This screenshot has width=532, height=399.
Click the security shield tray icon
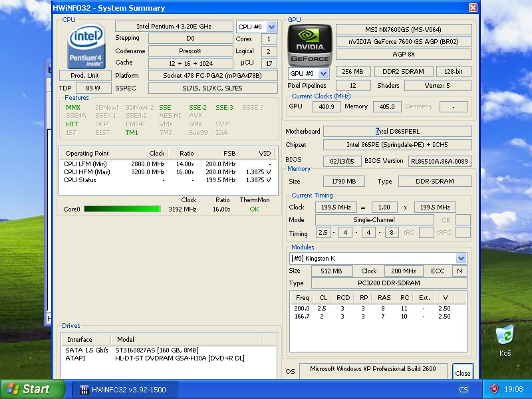pos(494,389)
